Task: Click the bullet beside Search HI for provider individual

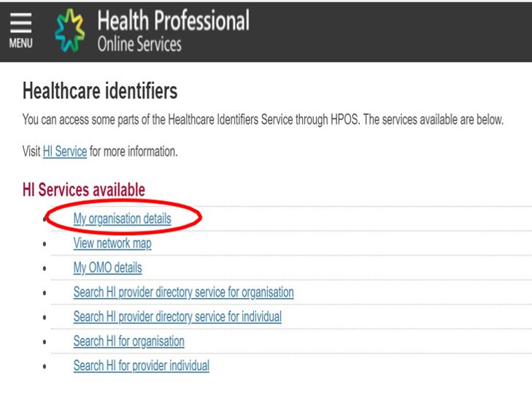Action: [45, 366]
